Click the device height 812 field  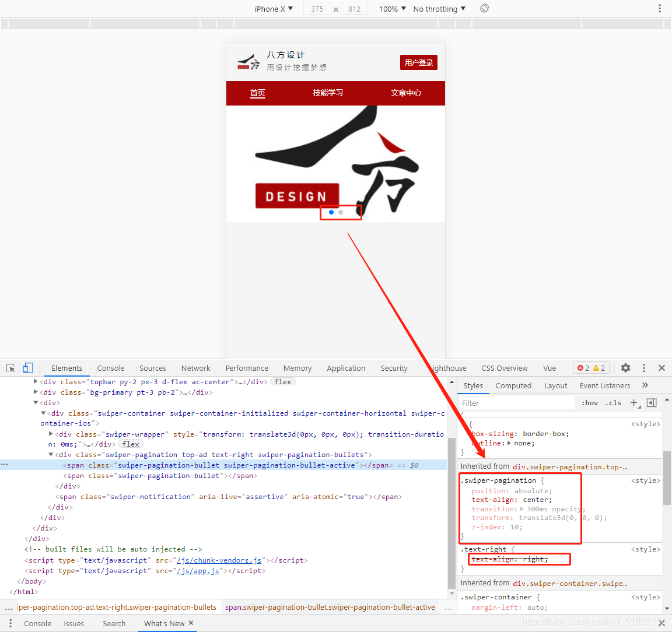click(354, 9)
